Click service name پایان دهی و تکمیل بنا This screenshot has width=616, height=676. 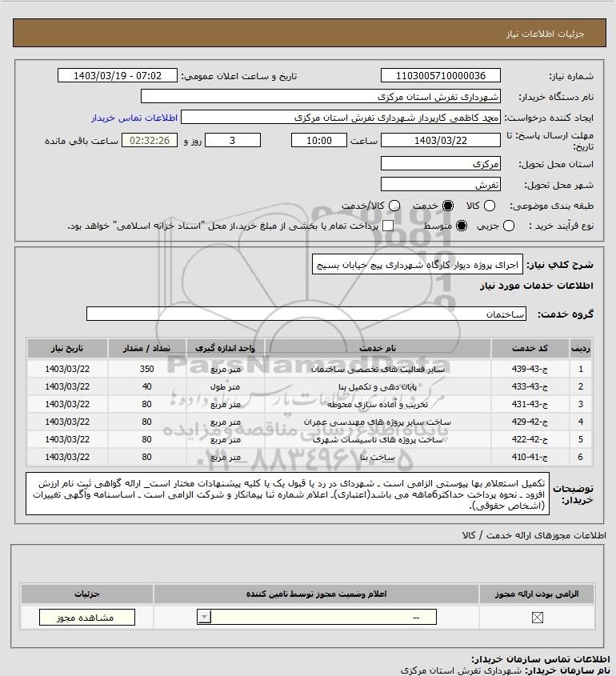(x=378, y=386)
